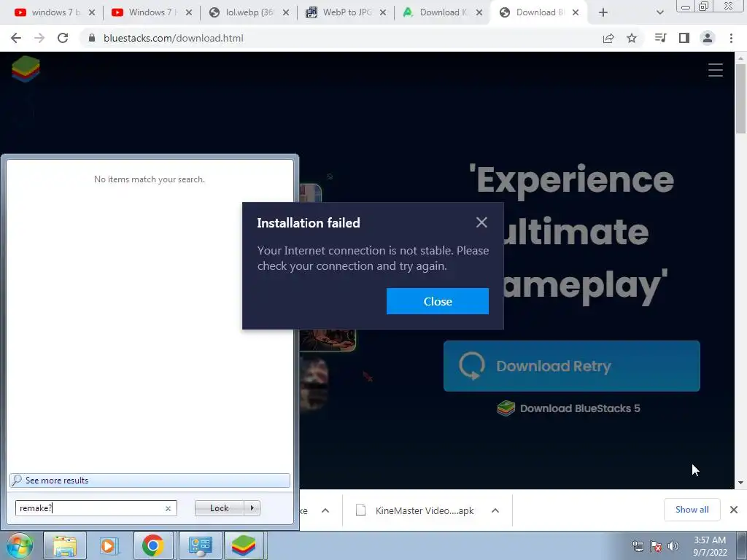747x560 pixels.
Task: Click Chrome icon in taskbar
Action: 152,545
